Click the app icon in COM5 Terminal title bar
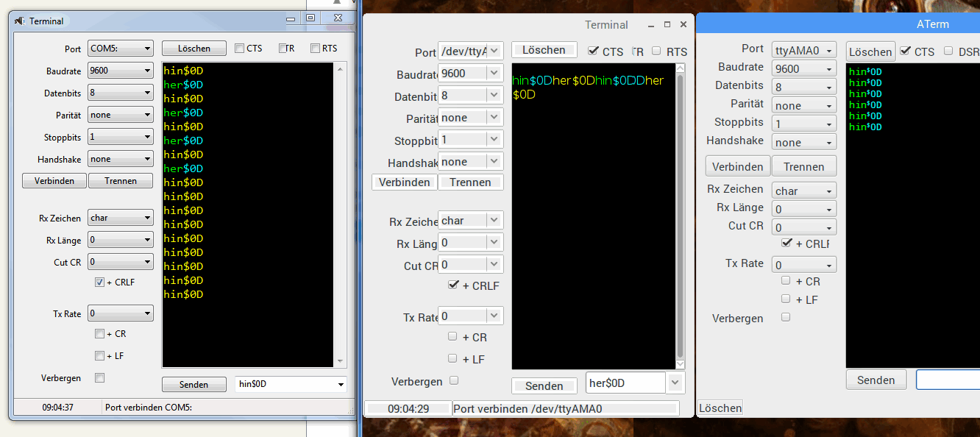This screenshot has height=437, width=980. click(20, 21)
